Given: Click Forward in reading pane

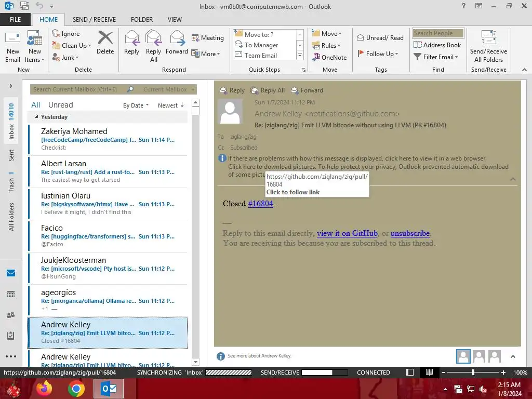Looking at the screenshot, I should [x=307, y=90].
